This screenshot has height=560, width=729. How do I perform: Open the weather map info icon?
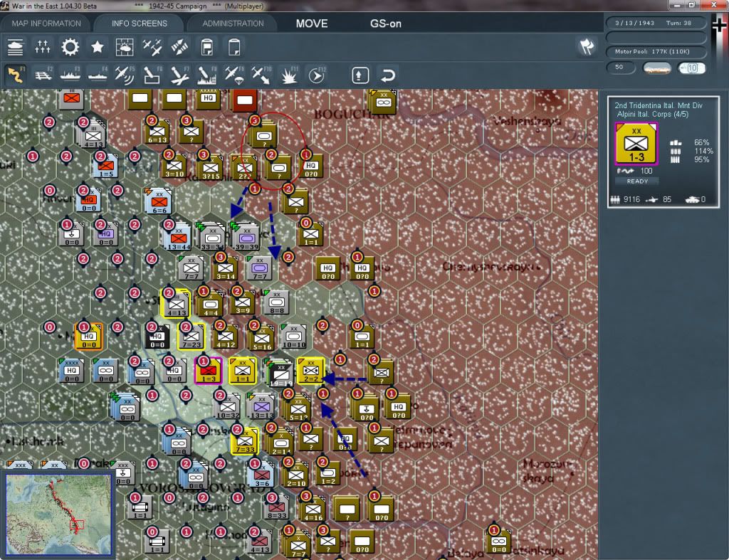coord(125,48)
